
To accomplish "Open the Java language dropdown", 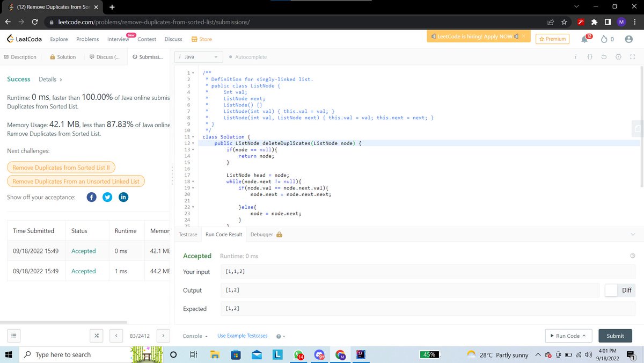I will 199,57.
